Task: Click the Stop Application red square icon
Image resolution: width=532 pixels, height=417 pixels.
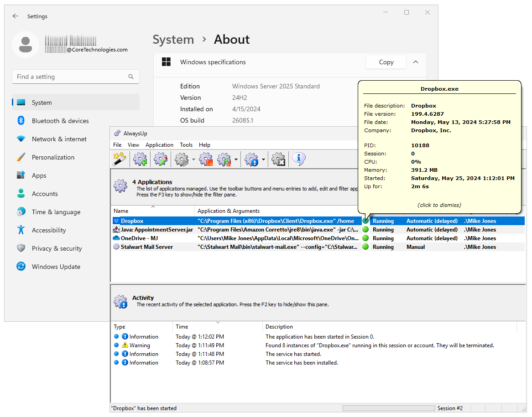Action: (206, 159)
